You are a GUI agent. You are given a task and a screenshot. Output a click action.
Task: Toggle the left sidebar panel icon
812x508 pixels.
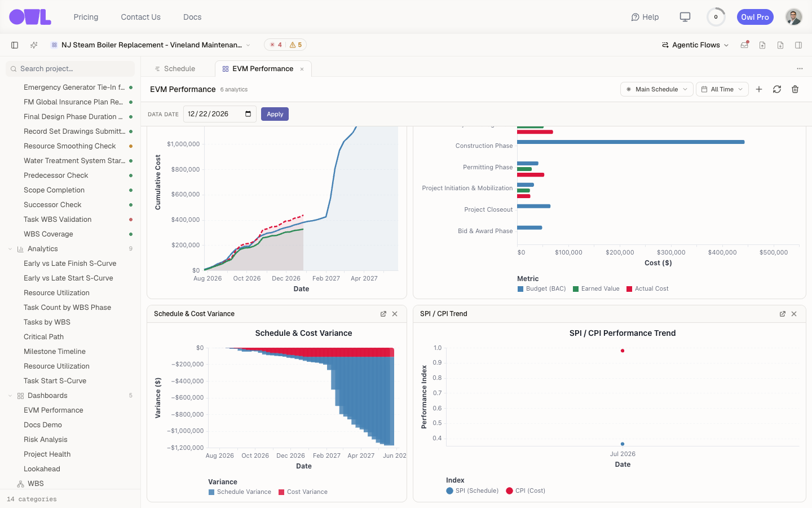(x=15, y=45)
